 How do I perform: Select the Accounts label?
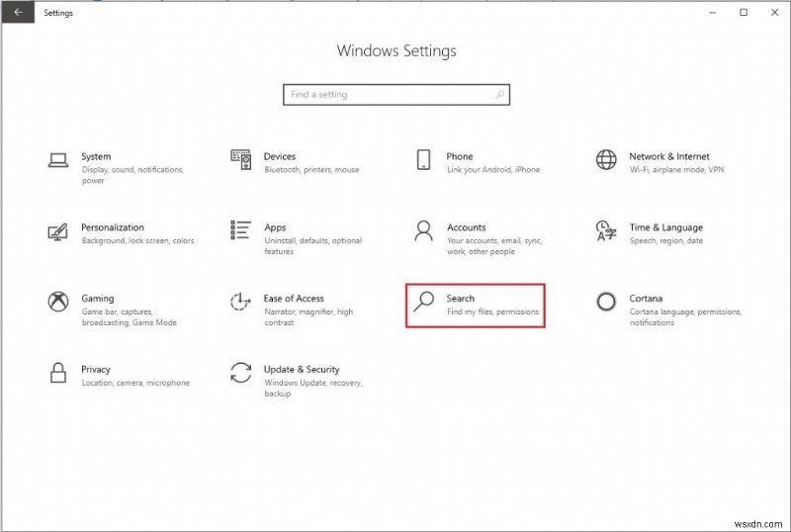(x=466, y=227)
